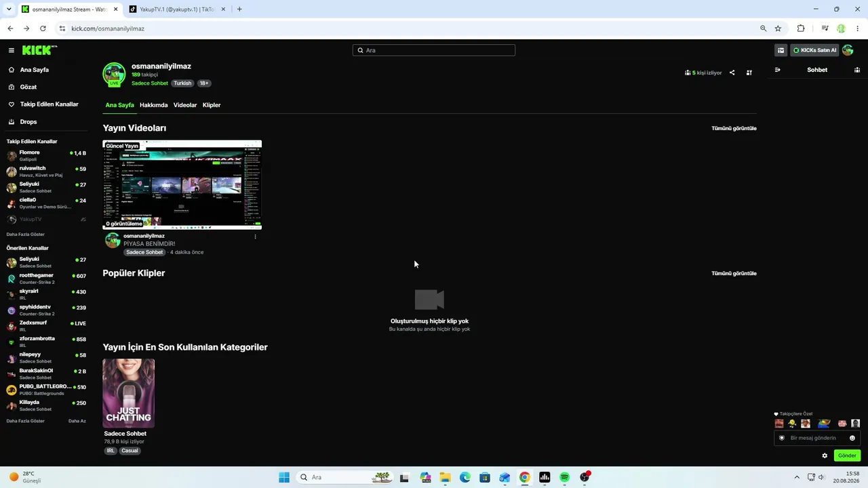868x488 pixels.
Task: Click the PİYASA BENİMDİR! stream title
Action: 149,244
